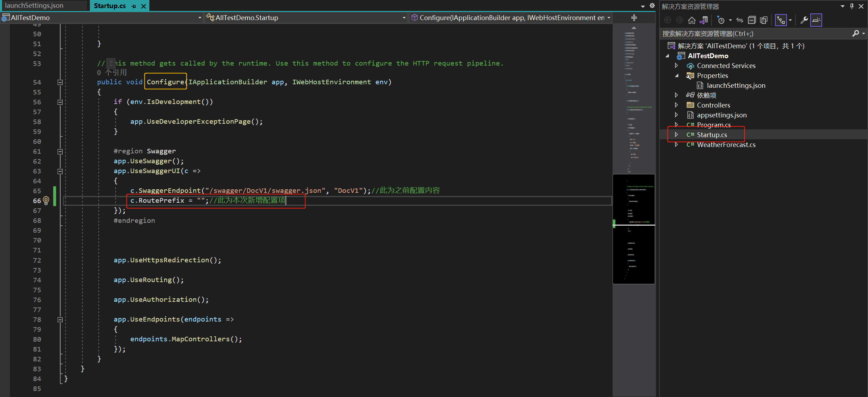Screen dimensions: 868x397
Task: Open the document tab list dropdown
Action: [x=643, y=6]
